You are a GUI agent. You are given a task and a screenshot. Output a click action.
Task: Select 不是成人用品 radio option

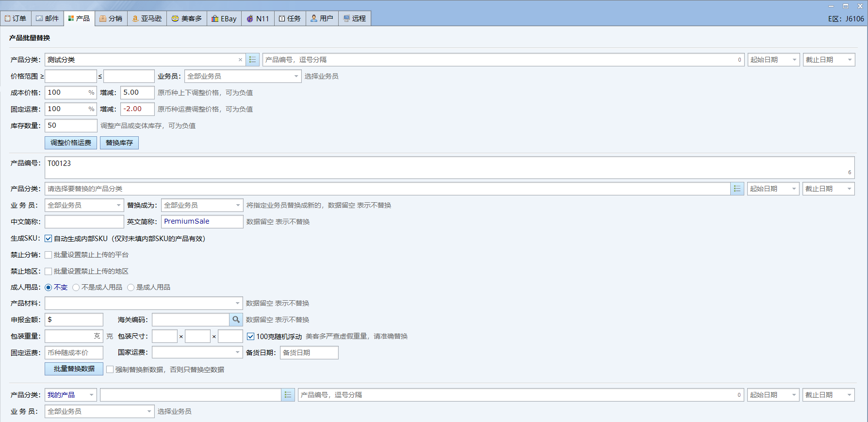pos(76,287)
